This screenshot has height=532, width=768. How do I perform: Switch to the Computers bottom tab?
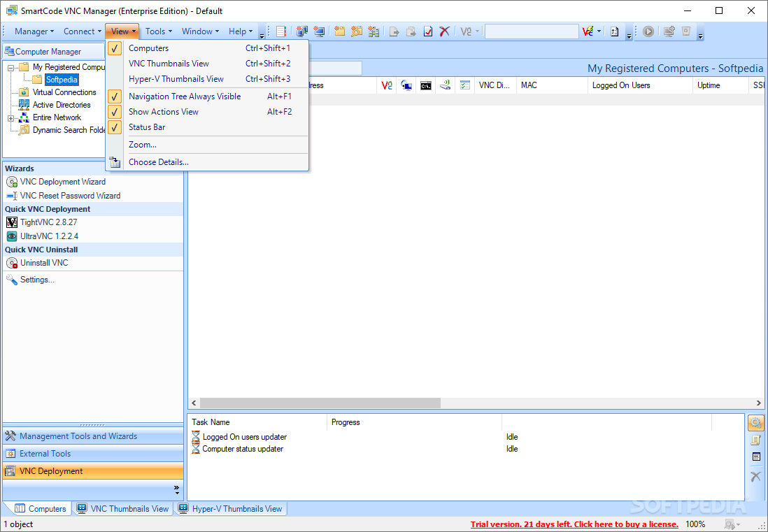pos(40,508)
